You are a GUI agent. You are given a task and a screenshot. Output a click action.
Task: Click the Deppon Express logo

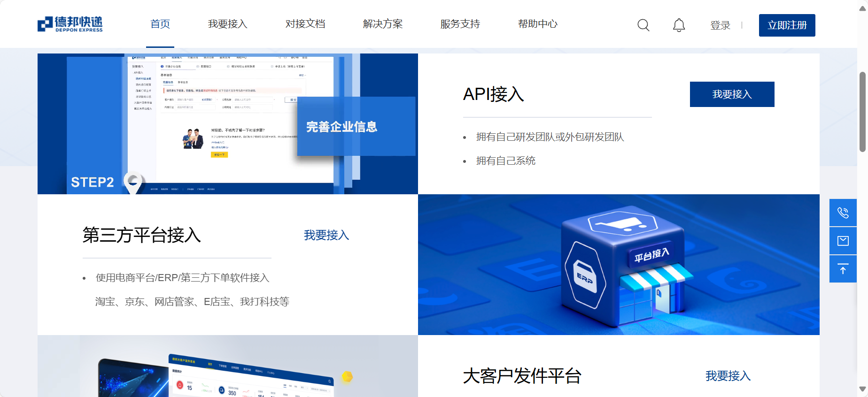coord(70,24)
